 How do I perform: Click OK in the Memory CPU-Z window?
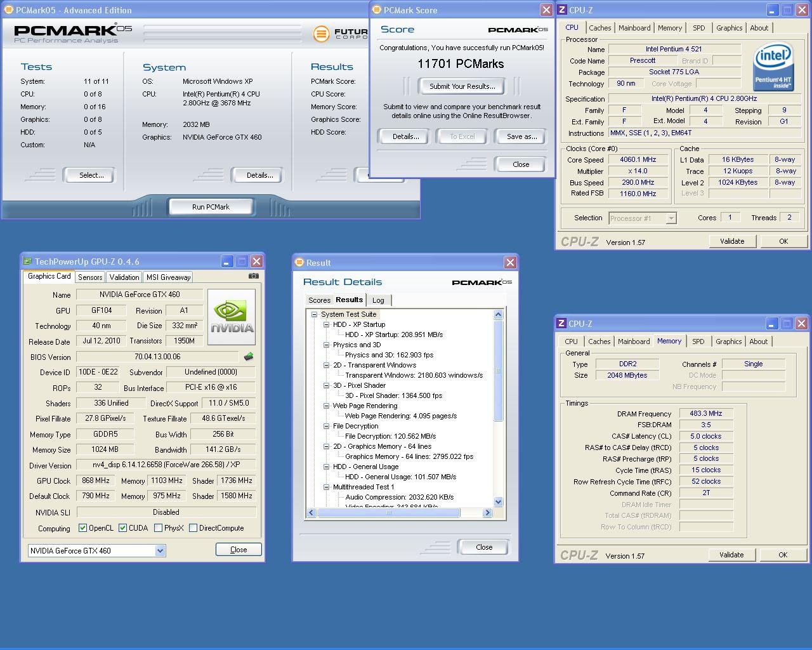click(x=783, y=555)
